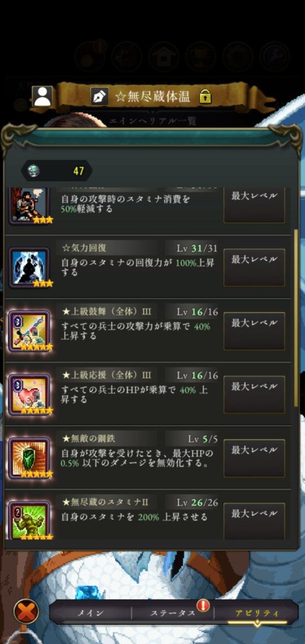Click 最大レベル button for 上級鼓舞
Image resolution: width=305 pixels, height=644 pixels.
[x=254, y=331]
